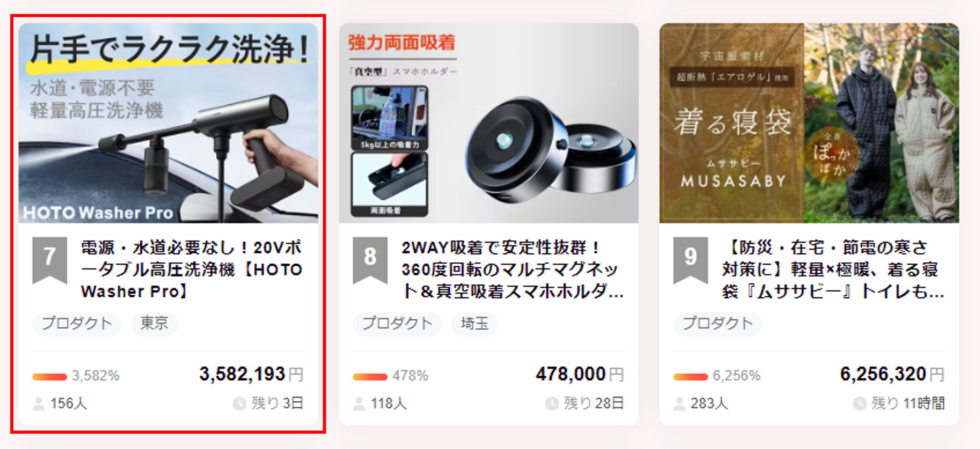Viewport: 980px width, 449px height.
Task: Open the 防災・在宅・節電の寒さ対策 project title
Action: click(833, 269)
